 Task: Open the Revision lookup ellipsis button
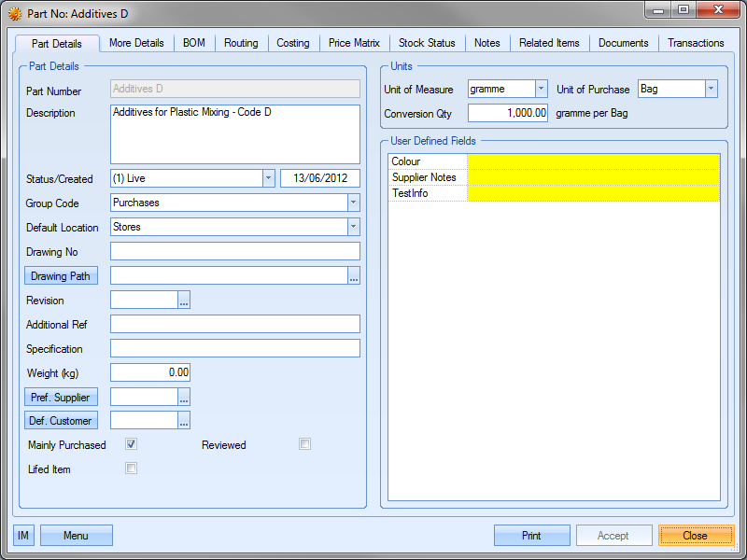tap(184, 301)
